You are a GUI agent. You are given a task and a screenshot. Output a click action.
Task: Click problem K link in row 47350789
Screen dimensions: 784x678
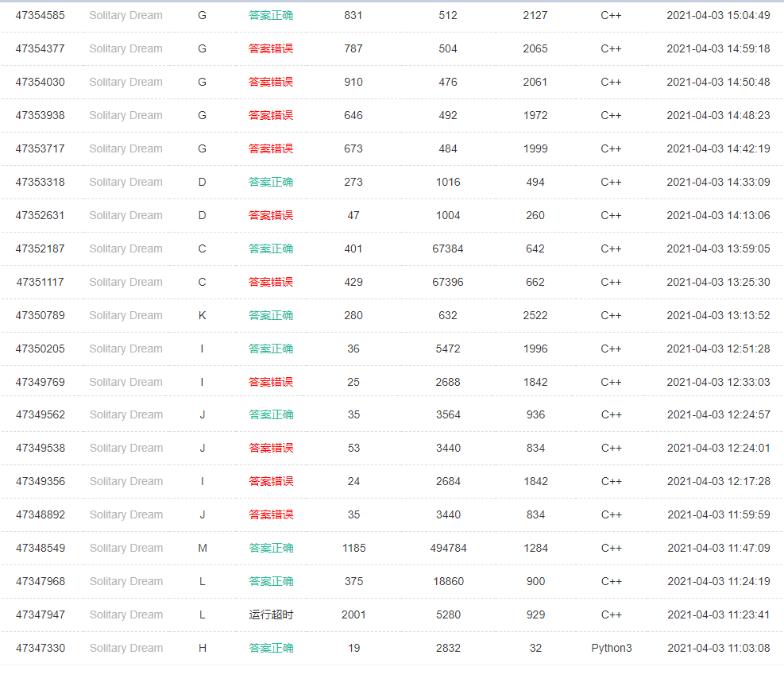pyautogui.click(x=202, y=315)
